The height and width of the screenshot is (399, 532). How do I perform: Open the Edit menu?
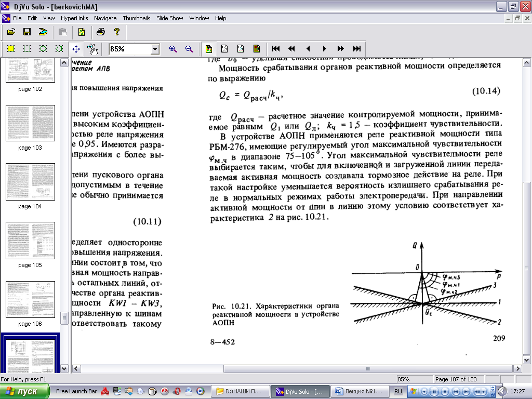(32, 18)
